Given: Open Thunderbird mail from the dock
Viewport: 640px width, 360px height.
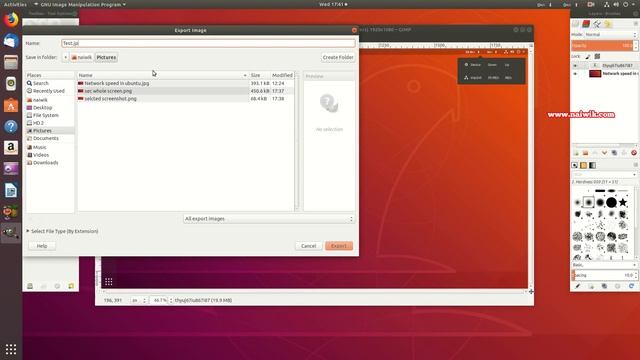Looking at the screenshot, I should tap(11, 41).
